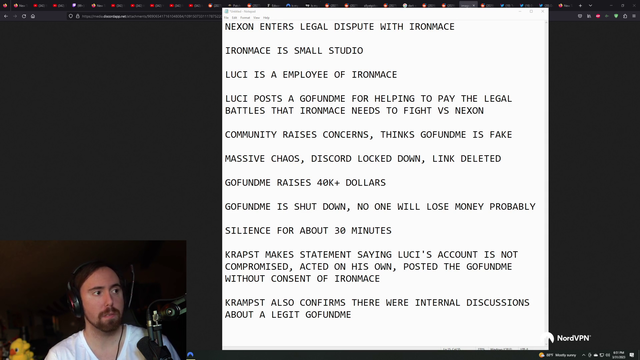Click text 'GOFUNDME RAISES 40K+ DOLLARS'

(x=305, y=182)
